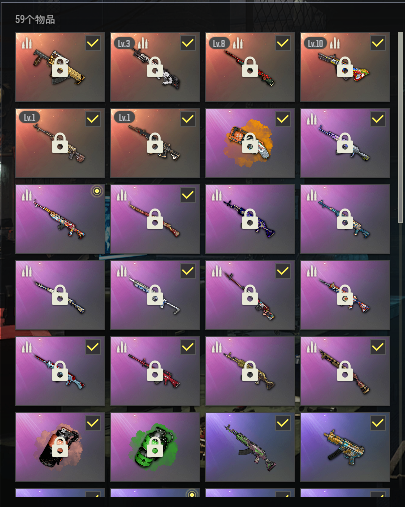
Task: Click the ammo icon on teal rifle item
Action: [x=312, y=195]
